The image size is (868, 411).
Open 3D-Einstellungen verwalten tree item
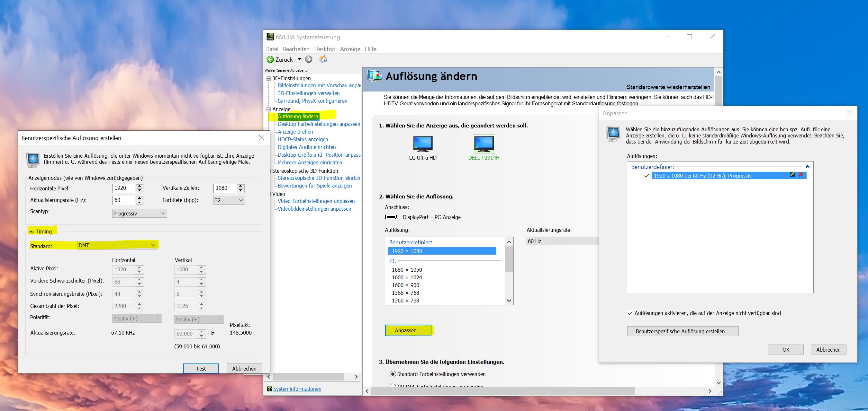coord(308,93)
